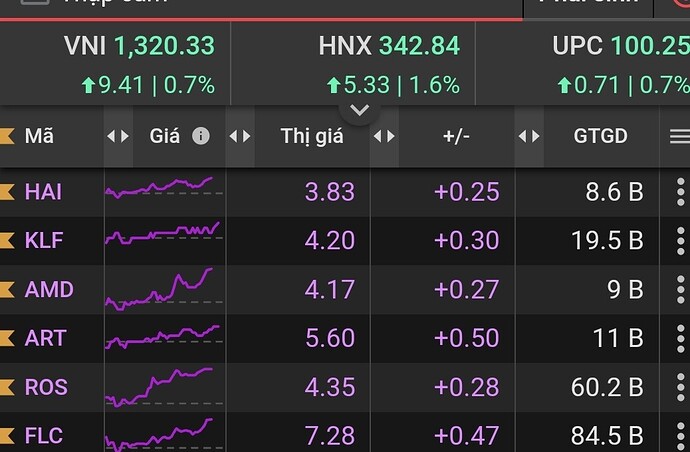The image size is (690, 452).
Task: Tap the flag icon in Mã header
Action: [x=7, y=136]
